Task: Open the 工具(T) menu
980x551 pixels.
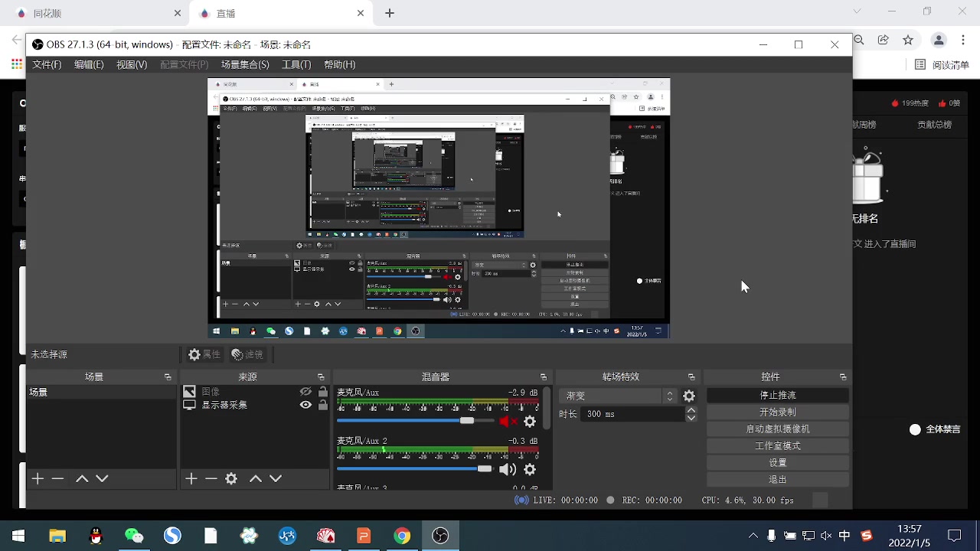Action: (296, 65)
